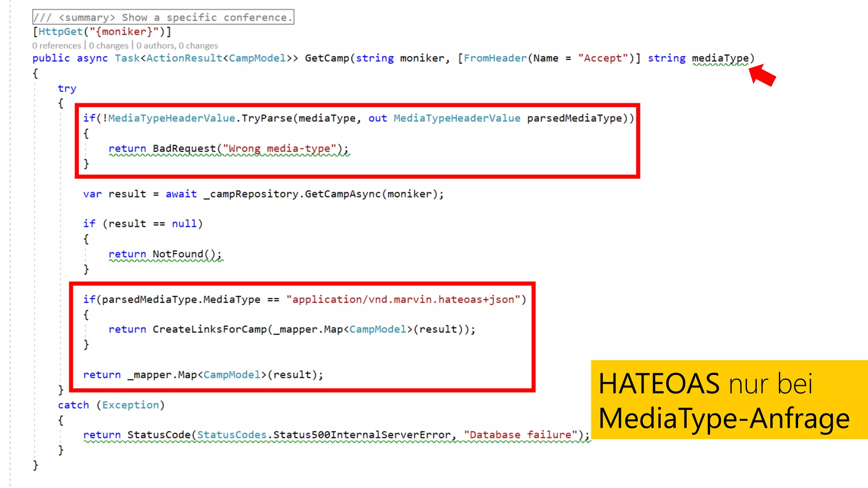Click BadRequest("Wrong media-type") return statement
This screenshot has height=488, width=868.
coord(229,149)
